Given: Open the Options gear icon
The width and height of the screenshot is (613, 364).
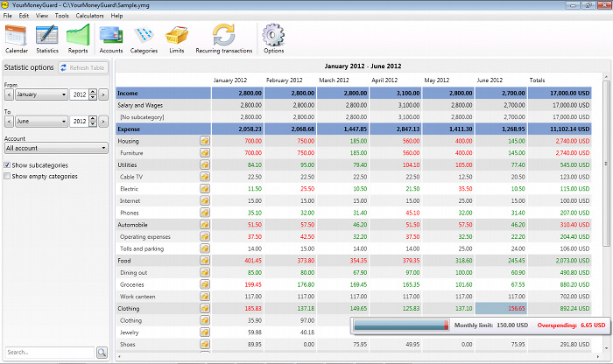Looking at the screenshot, I should [x=273, y=38].
